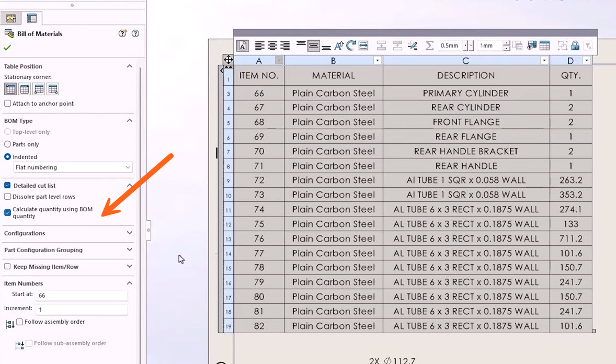Viewport: 616px width, 364px height.
Task: Click the table move handle icon
Action: click(x=228, y=60)
